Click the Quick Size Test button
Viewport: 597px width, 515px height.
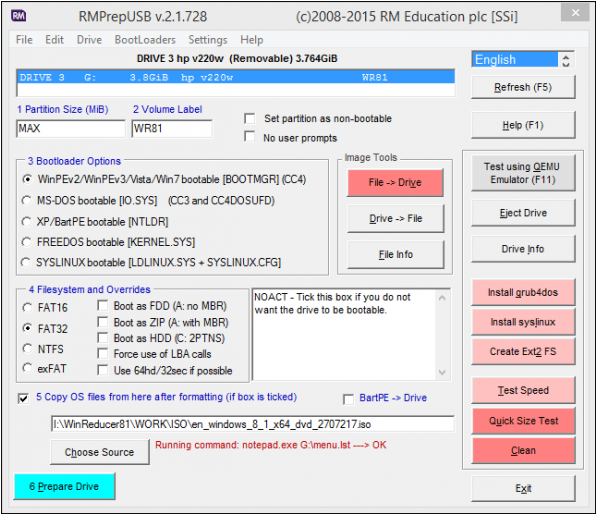pyautogui.click(x=523, y=421)
